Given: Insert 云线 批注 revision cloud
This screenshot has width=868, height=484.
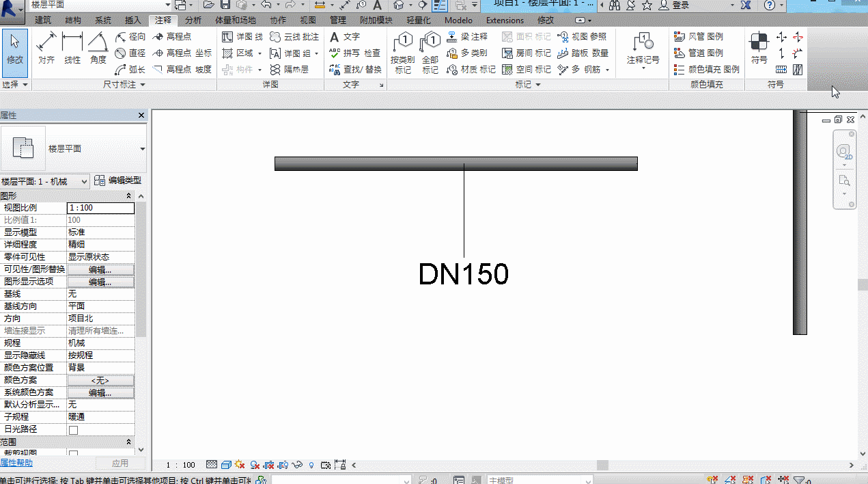Looking at the screenshot, I should pyautogui.click(x=294, y=36).
